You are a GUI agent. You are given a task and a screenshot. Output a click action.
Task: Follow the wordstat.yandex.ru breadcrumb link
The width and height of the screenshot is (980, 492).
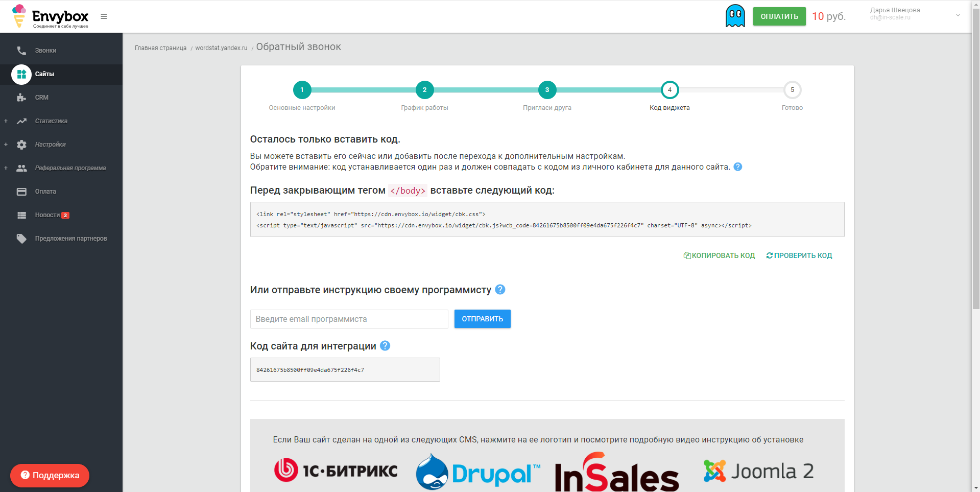[221, 48]
